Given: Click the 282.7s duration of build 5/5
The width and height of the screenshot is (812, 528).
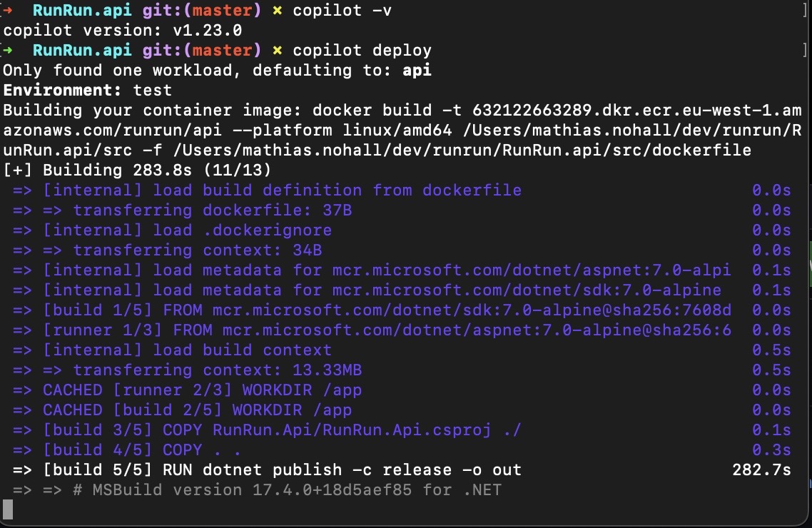Looking at the screenshot, I should point(763,469).
